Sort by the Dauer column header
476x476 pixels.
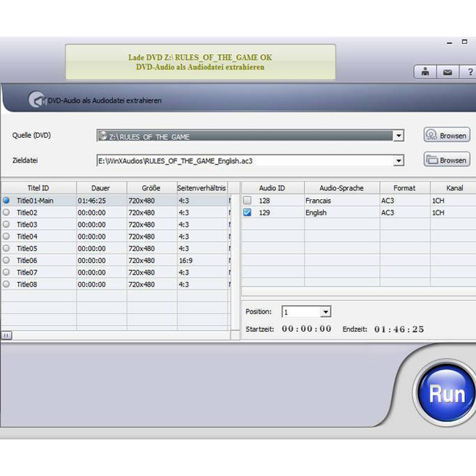[101, 188]
